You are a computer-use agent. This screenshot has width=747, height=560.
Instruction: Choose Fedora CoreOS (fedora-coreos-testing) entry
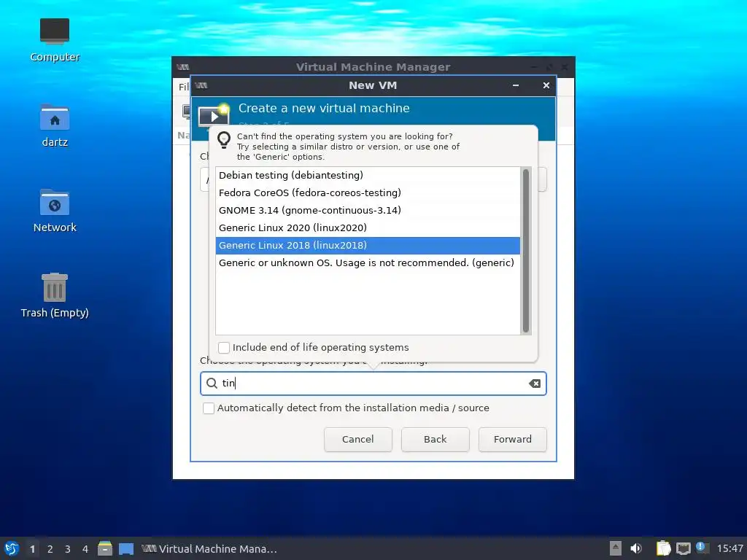coord(368,192)
